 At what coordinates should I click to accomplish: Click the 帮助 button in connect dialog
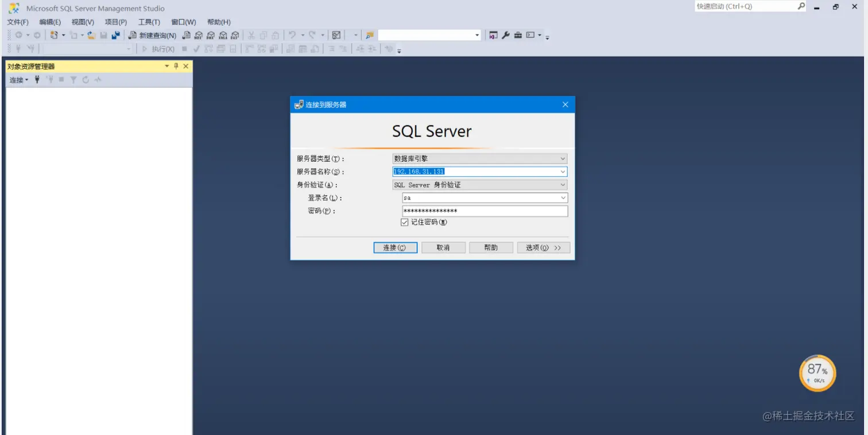tap(491, 248)
